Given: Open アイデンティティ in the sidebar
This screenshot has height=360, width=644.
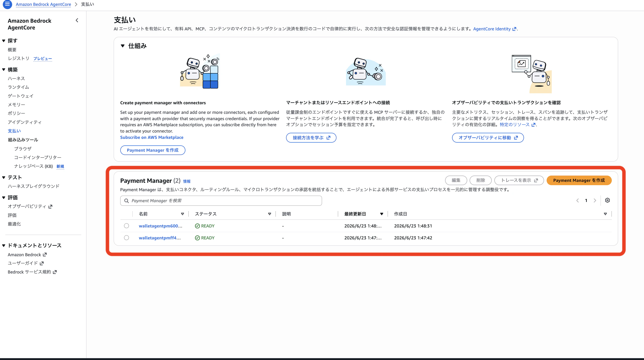Looking at the screenshot, I should (25, 122).
